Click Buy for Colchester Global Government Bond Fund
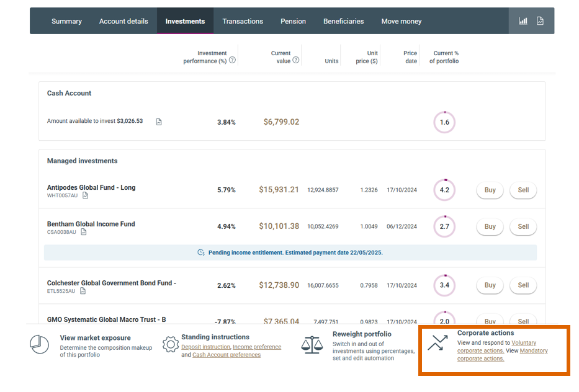The width and height of the screenshot is (579, 392). (490, 285)
